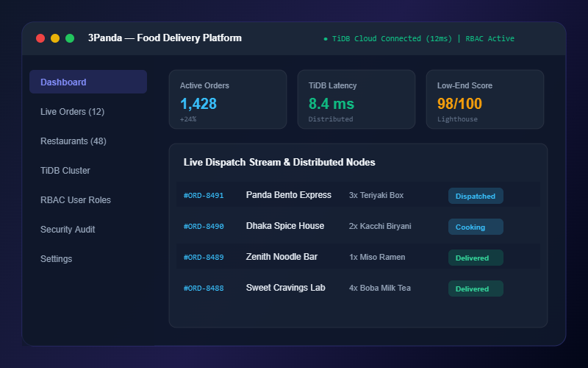
Task: Click the TiDB Cloud Connected (12ms) status
Action: [x=392, y=39]
